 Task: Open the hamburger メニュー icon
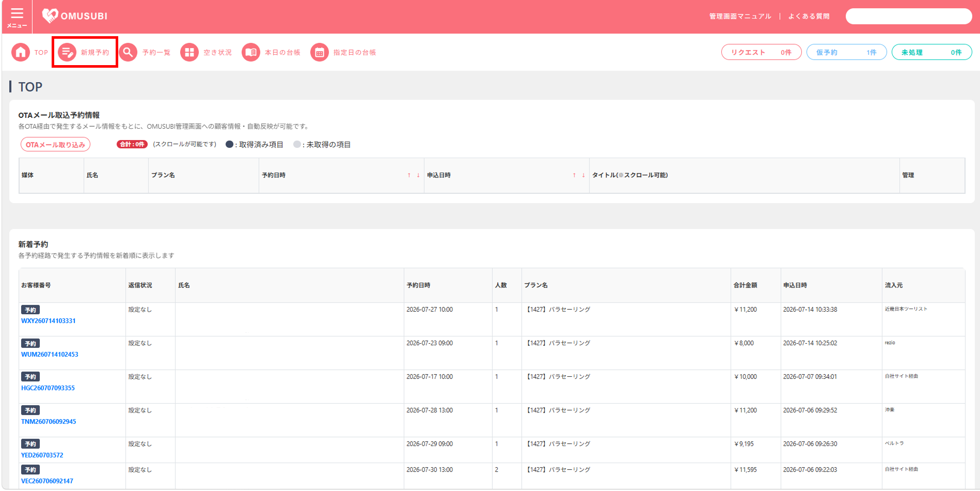pyautogui.click(x=17, y=17)
